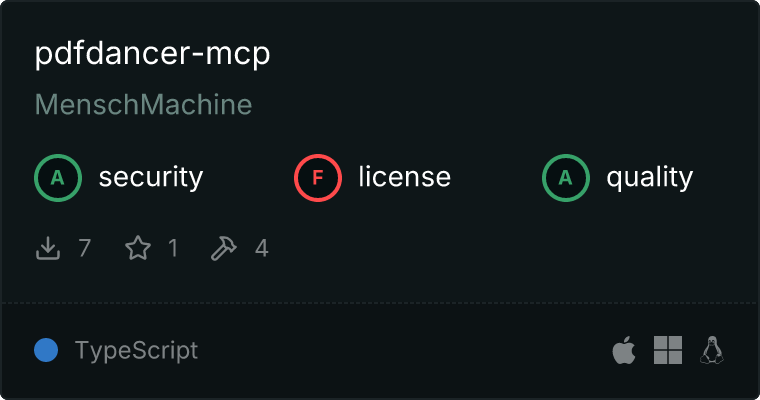
Task: Click the dashed divider above TypeScript
Action: pyautogui.click(x=380, y=303)
